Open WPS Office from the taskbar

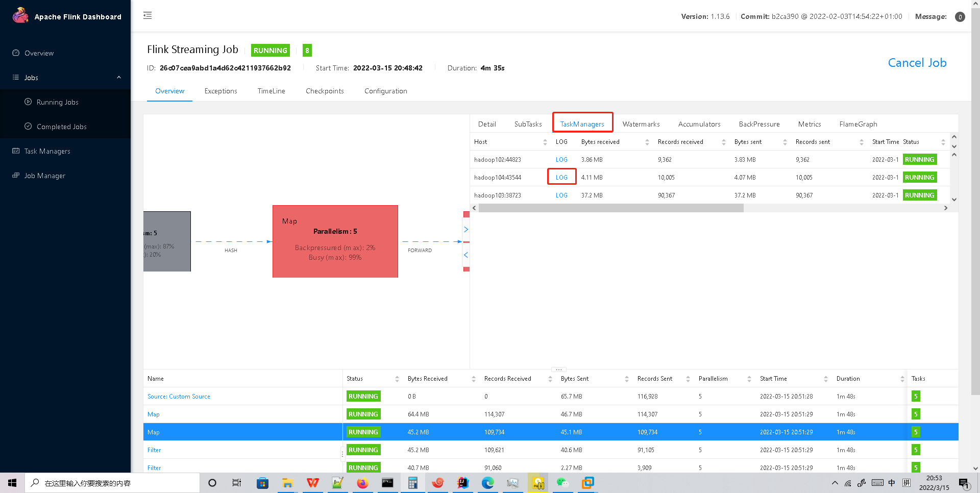point(312,483)
